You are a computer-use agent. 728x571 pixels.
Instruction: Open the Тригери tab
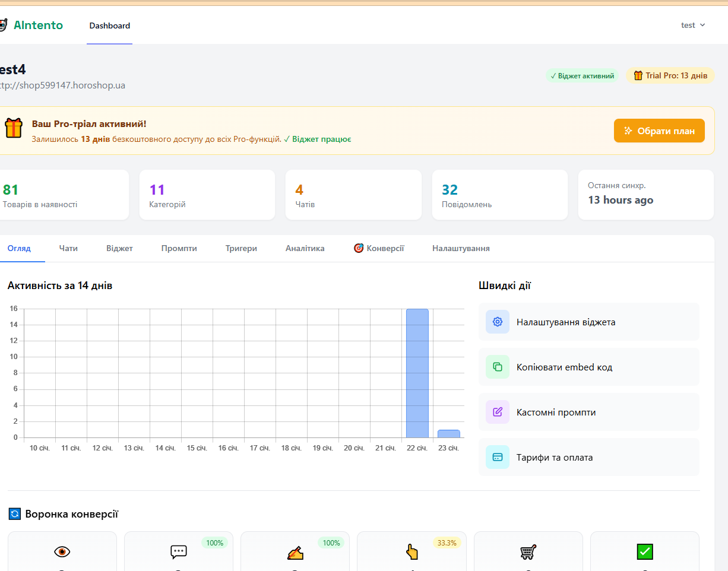241,248
